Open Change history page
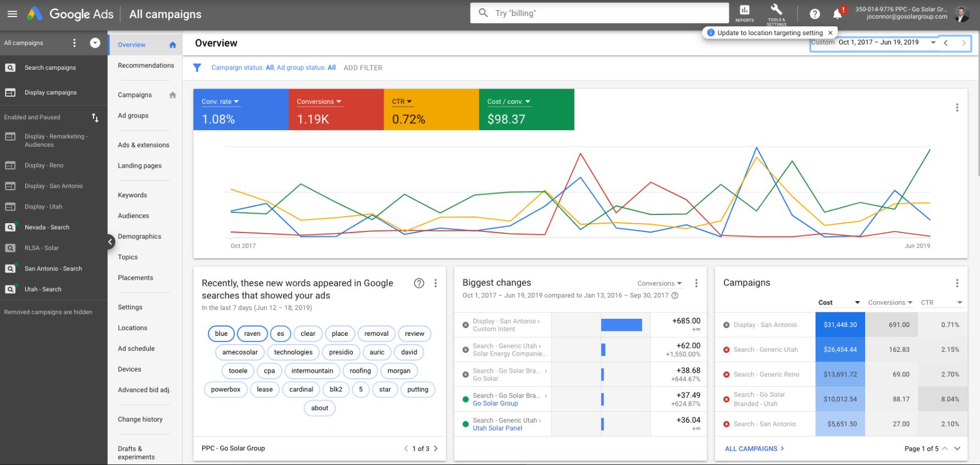Viewport: 980px width, 465px height. tap(140, 419)
